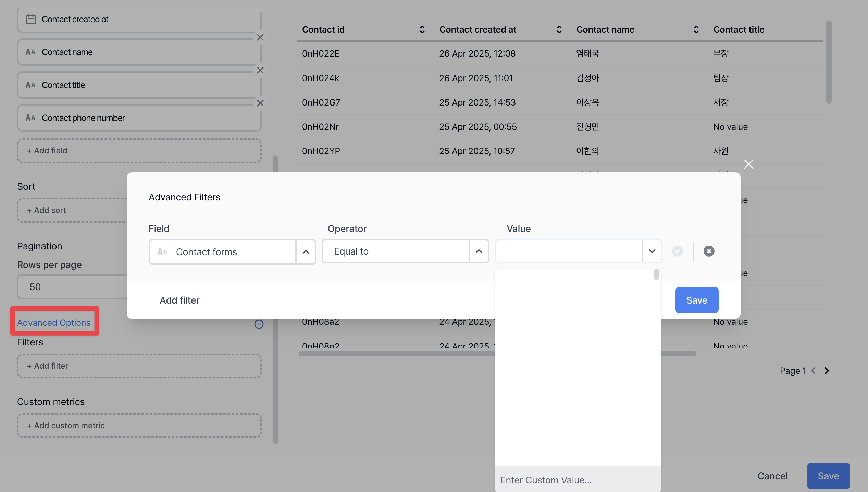
Task: Collapse Advanced Options with minus circle icon
Action: (259, 324)
